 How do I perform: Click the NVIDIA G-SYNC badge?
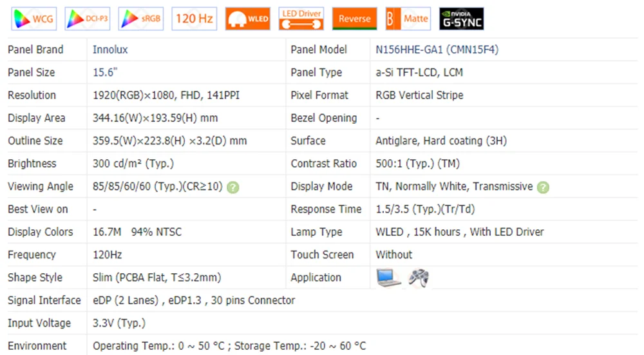coord(462,19)
